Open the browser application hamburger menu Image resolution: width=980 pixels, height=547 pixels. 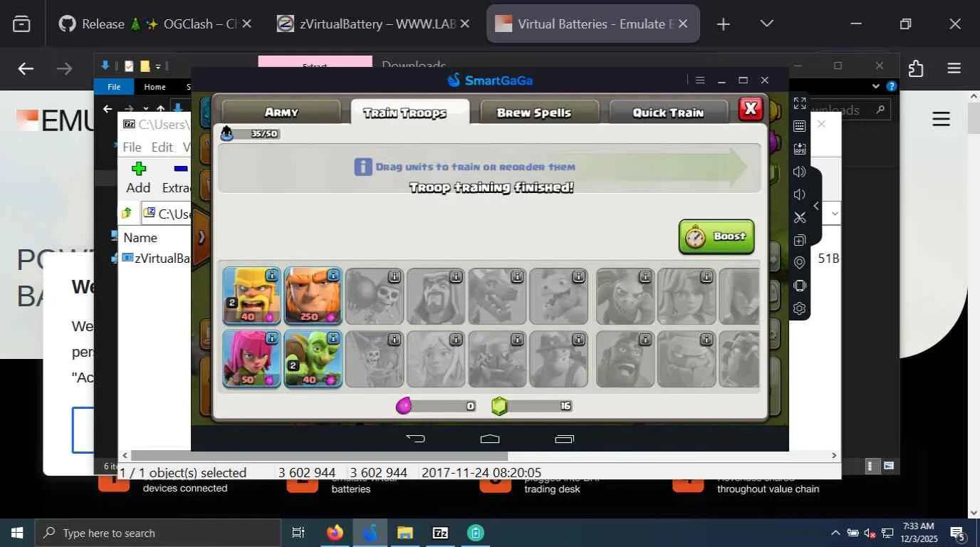[x=954, y=68]
